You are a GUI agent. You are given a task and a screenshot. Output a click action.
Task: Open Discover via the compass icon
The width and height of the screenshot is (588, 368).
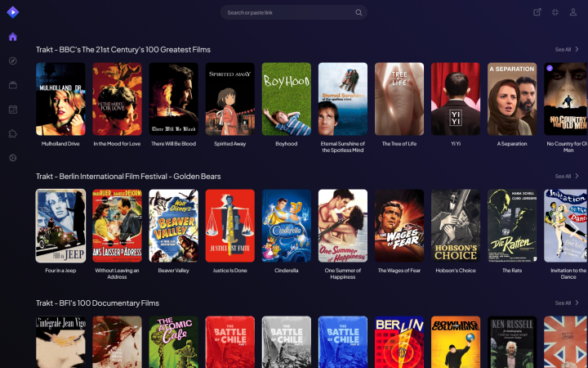pyautogui.click(x=12, y=61)
